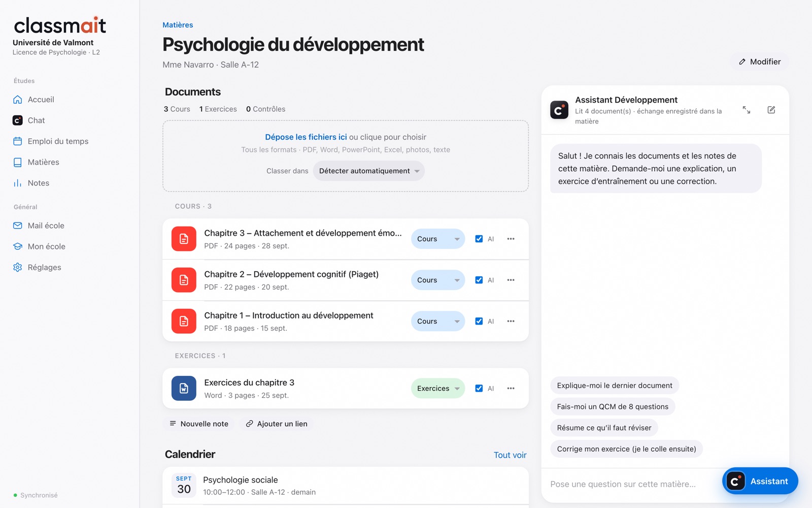This screenshot has width=812, height=508.
Task: Click Dépose les fichiers ici link
Action: tap(306, 137)
